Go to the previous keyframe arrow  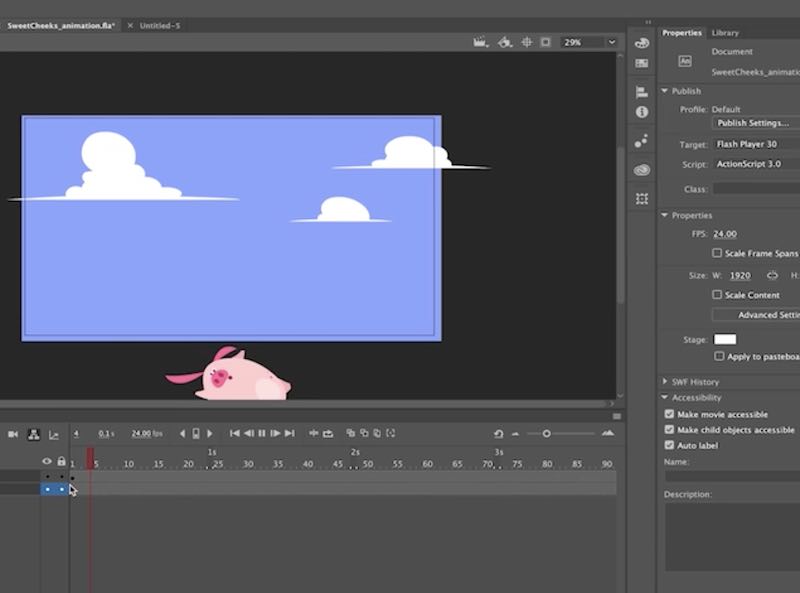coord(183,434)
